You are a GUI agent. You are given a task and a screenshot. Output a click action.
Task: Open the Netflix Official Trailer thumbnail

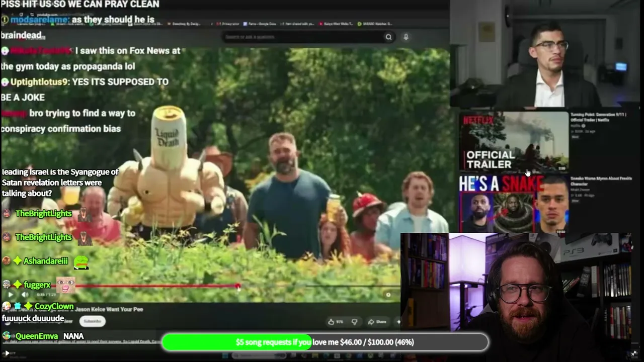[514, 142]
